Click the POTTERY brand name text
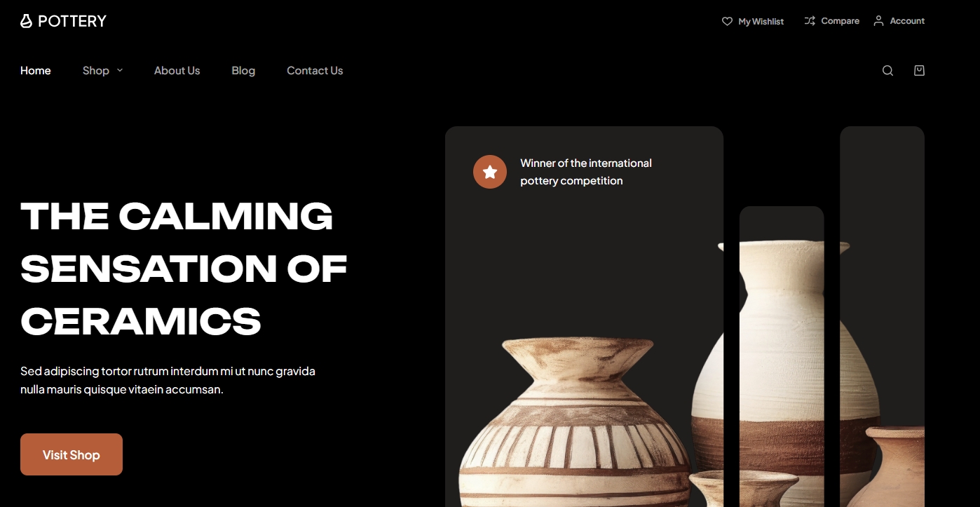The image size is (980, 507). [x=72, y=21]
